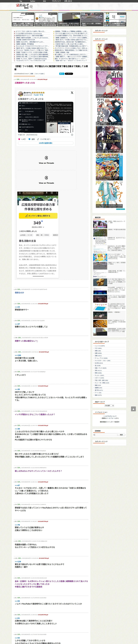138x644 pixels.
Task: Click the メイドインアビス manga cover ad
Action: 109,57
